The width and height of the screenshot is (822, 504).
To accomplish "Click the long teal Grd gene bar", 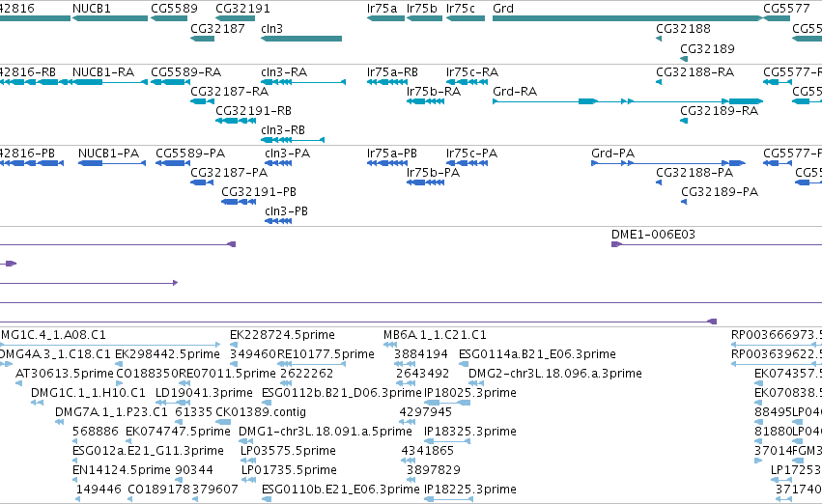I will pyautogui.click(x=628, y=18).
